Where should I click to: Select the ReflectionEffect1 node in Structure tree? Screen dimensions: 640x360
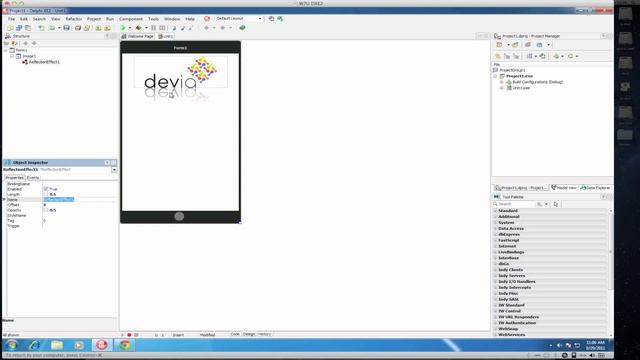[44, 62]
